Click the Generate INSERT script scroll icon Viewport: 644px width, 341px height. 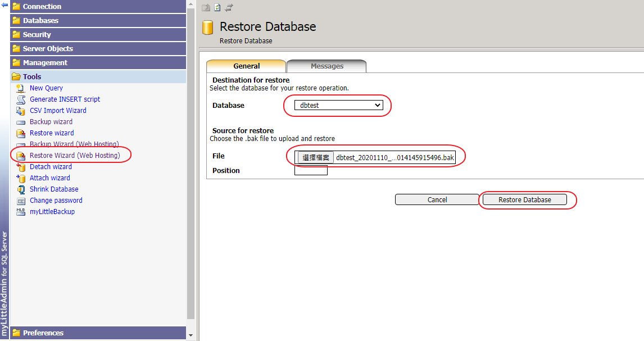(x=21, y=99)
